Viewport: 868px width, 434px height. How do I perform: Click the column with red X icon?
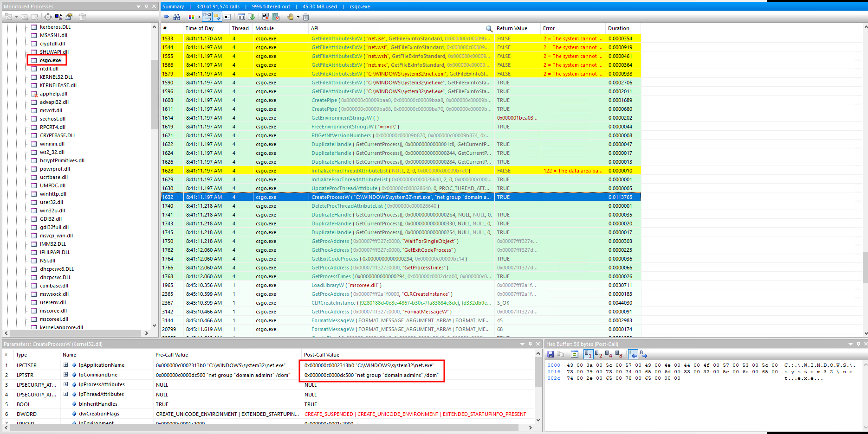point(276,17)
